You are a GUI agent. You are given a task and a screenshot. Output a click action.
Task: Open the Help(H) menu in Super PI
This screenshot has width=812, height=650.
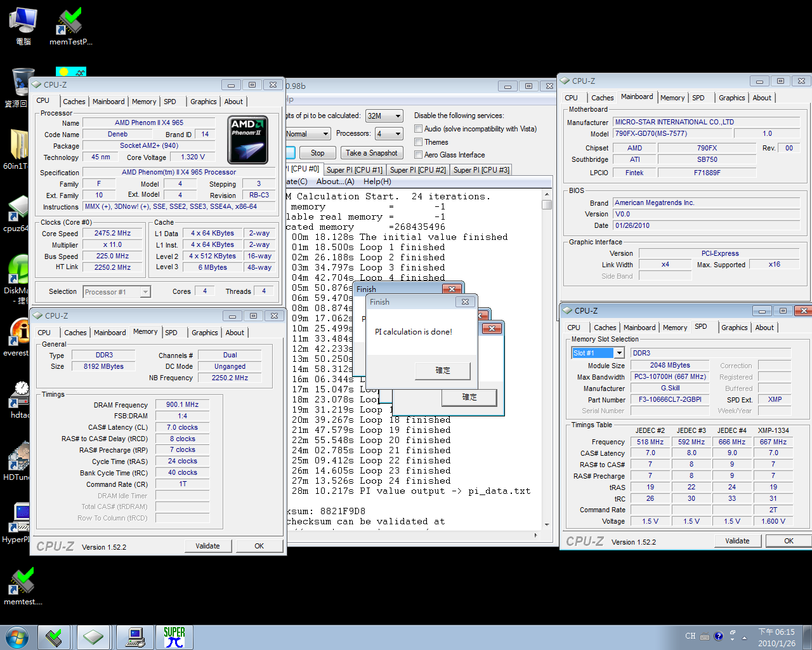click(x=377, y=182)
